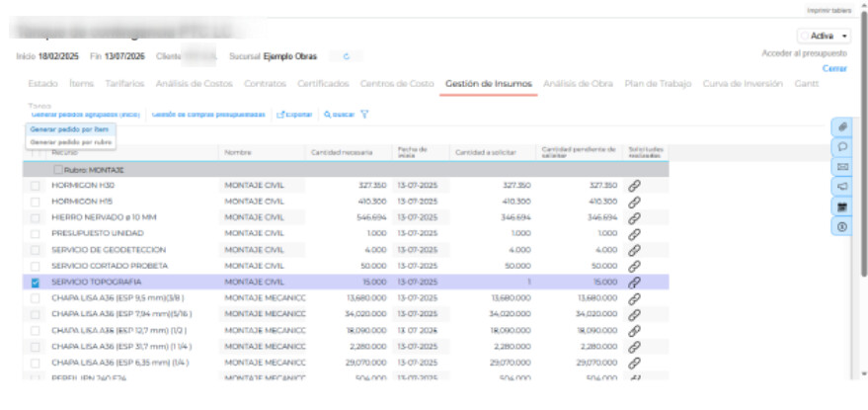The image size is (868, 410).
Task: Click the paperclip attachments icon in sidebar
Action: point(842,127)
